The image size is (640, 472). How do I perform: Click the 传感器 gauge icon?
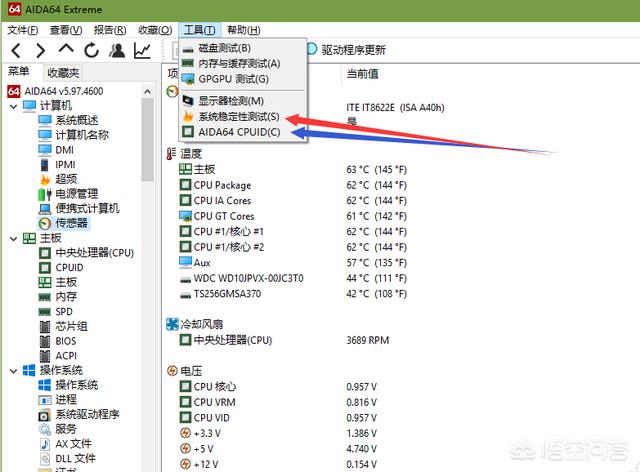(45, 223)
